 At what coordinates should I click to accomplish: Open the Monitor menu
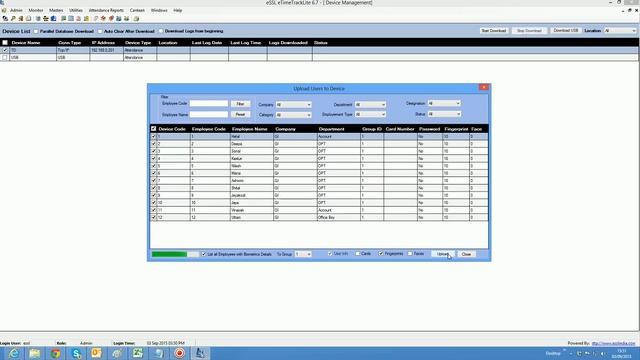[36, 10]
